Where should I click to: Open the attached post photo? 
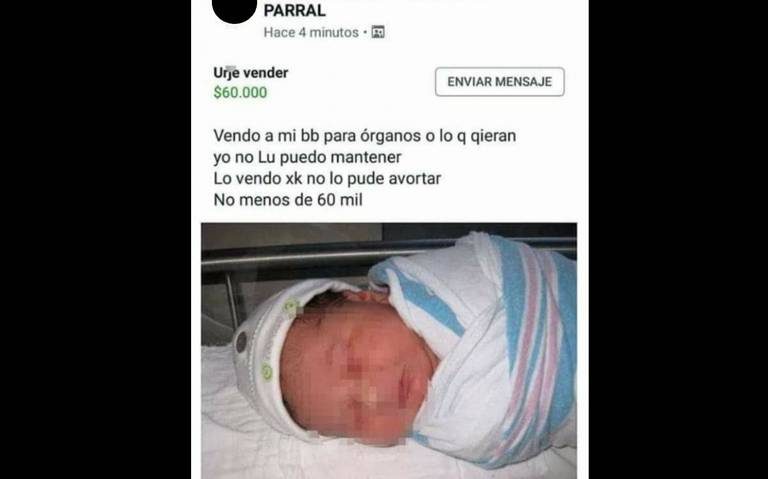[x=389, y=351]
